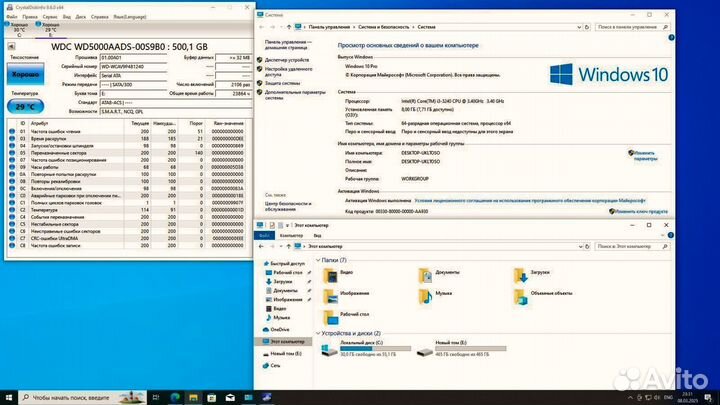Image resolution: width=720 pixels, height=405 pixels.
Task: Click Панель управления breadcrumb in System window
Action: pyautogui.click(x=329, y=27)
